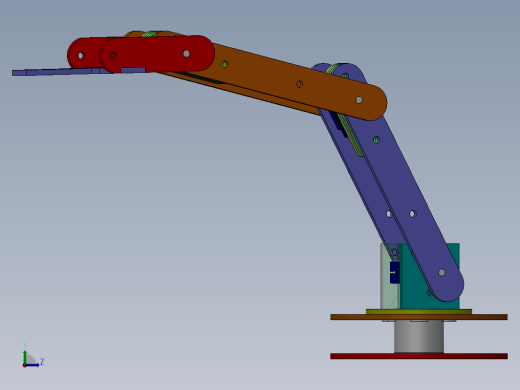Pick the green-filled hole on the orange forearm

tap(224, 64)
